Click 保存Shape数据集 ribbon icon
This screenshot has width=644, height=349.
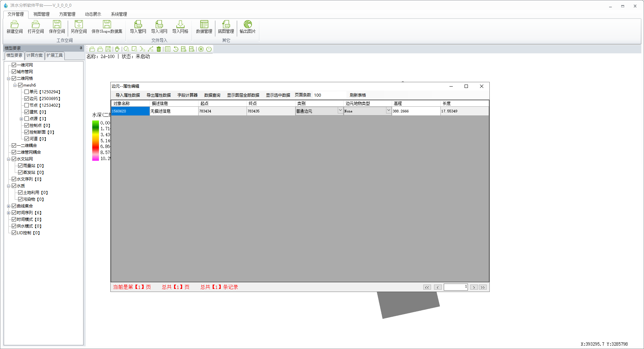(x=107, y=27)
